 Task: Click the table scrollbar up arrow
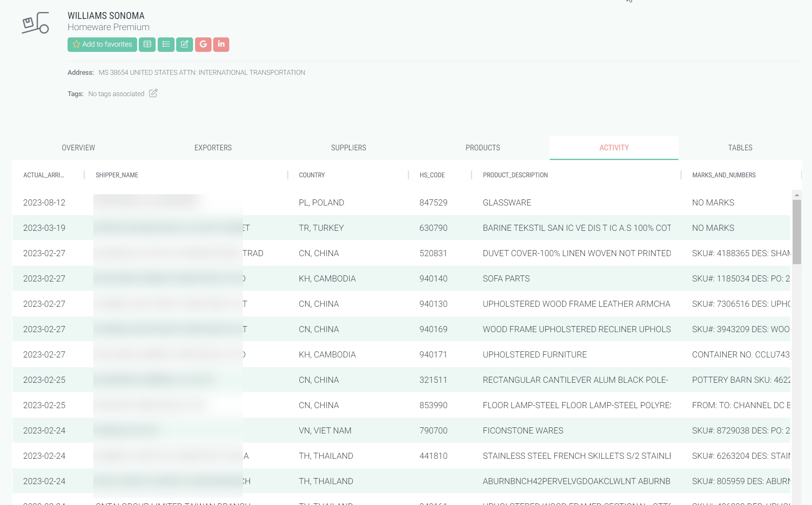[x=797, y=195]
